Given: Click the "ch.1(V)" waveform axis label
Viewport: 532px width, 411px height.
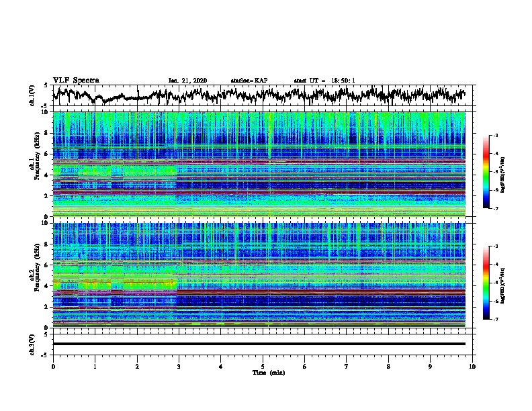Looking at the screenshot, I should 32,95.
